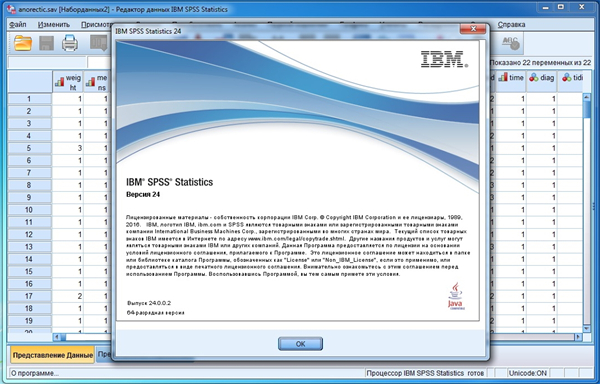Viewport: 600px width, 384px height.
Task: Click the Save floppy disk icon
Action: [x=46, y=43]
